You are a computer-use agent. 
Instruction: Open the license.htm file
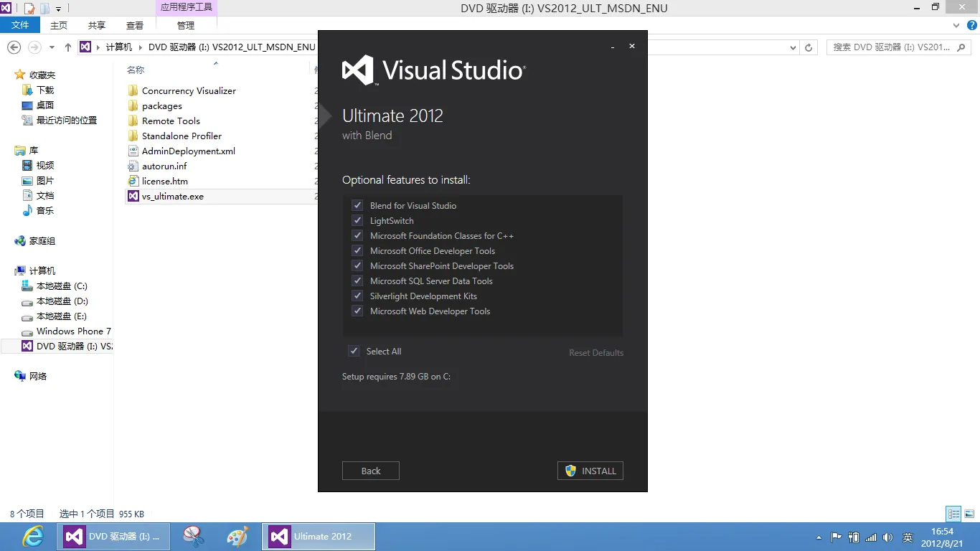(164, 182)
